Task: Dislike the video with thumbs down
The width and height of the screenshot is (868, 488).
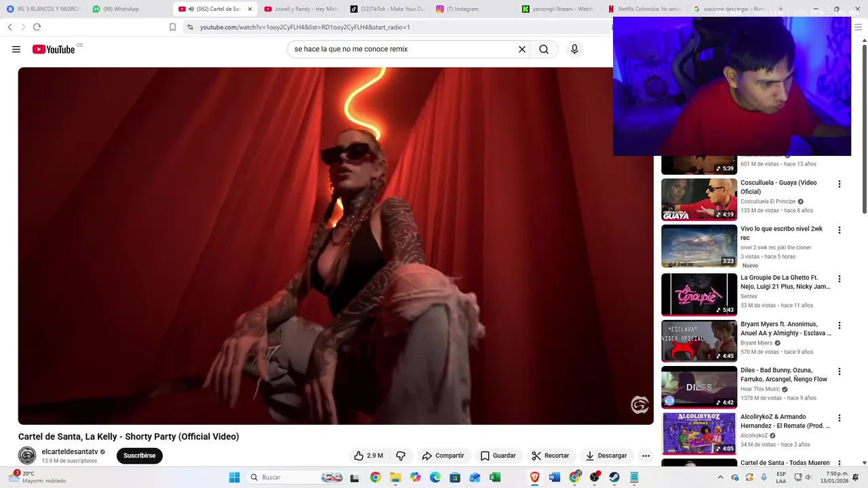Action: coord(401,455)
